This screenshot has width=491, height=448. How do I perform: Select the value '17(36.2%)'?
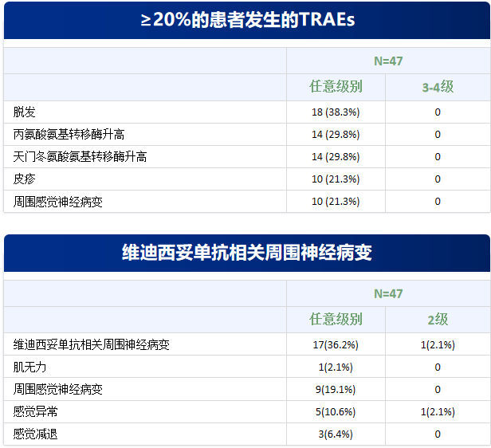point(336,344)
